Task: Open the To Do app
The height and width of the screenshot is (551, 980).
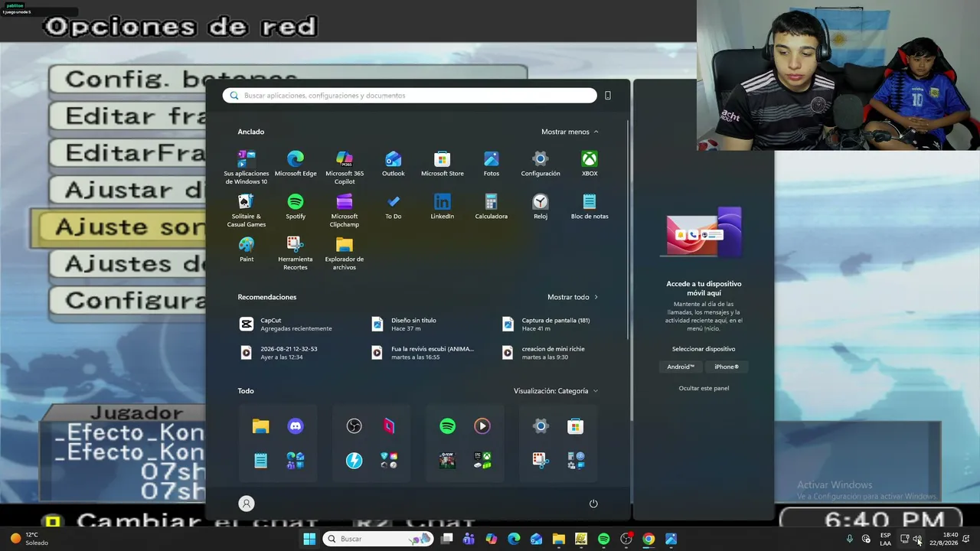Action: pyautogui.click(x=394, y=207)
